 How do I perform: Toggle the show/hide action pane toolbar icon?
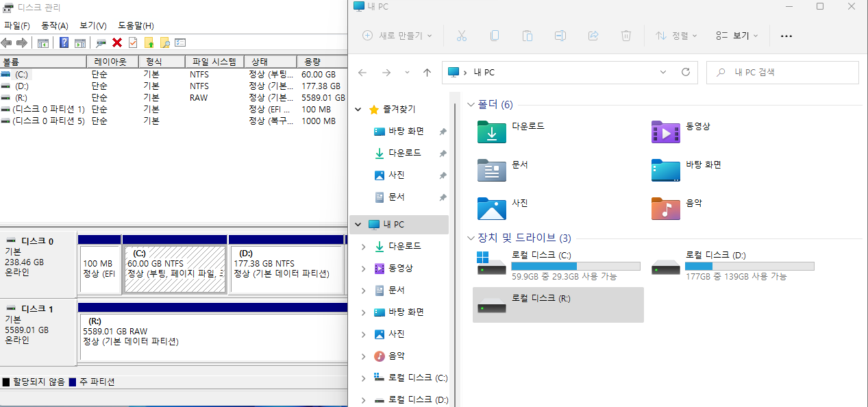pos(79,42)
